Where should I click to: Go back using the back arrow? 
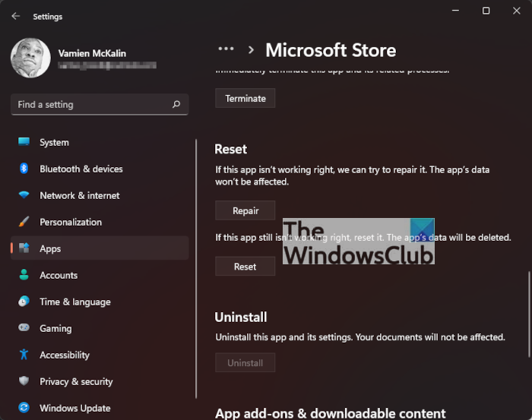coord(16,16)
